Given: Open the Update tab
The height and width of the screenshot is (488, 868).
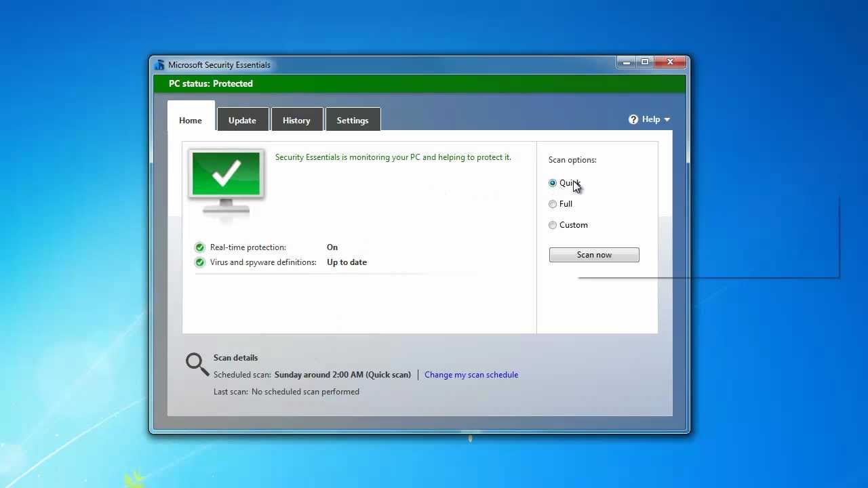Looking at the screenshot, I should tap(242, 120).
